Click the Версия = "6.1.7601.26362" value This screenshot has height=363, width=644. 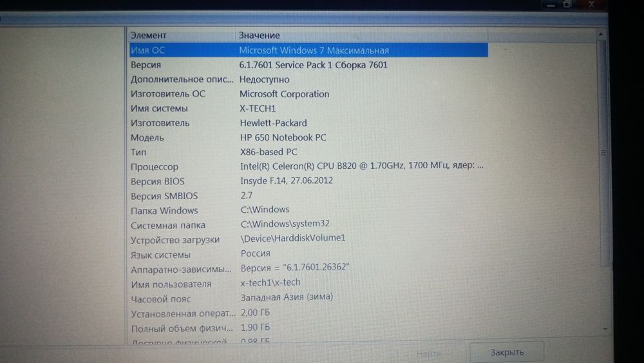(x=295, y=268)
